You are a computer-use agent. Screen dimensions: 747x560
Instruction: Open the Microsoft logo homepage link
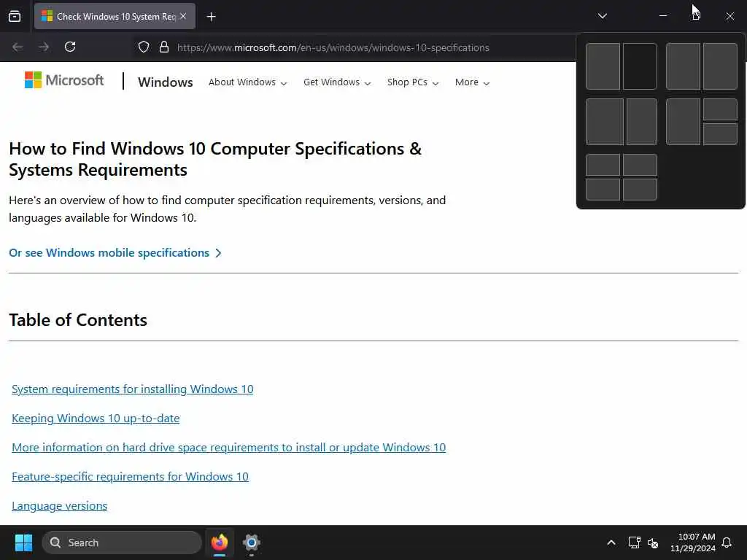tap(64, 80)
